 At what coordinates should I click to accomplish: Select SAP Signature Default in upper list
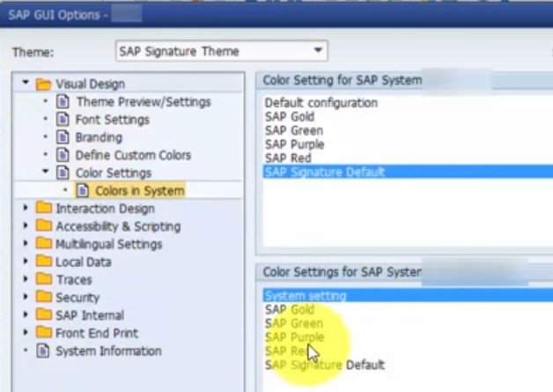[408, 172]
